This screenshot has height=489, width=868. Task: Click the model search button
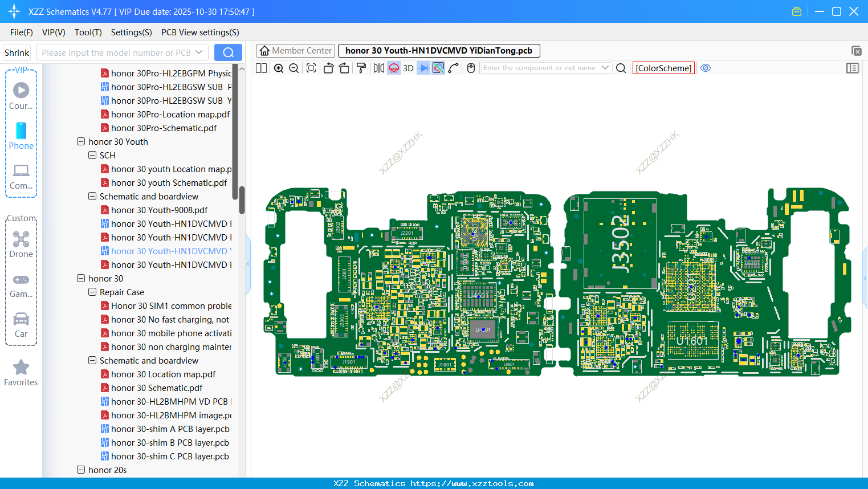pos(228,52)
